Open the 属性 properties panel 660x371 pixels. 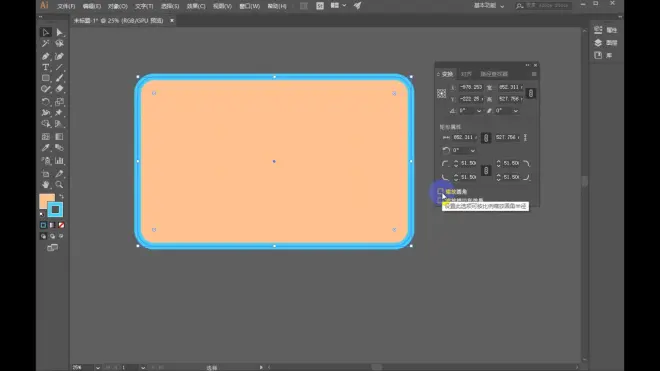tap(605, 30)
